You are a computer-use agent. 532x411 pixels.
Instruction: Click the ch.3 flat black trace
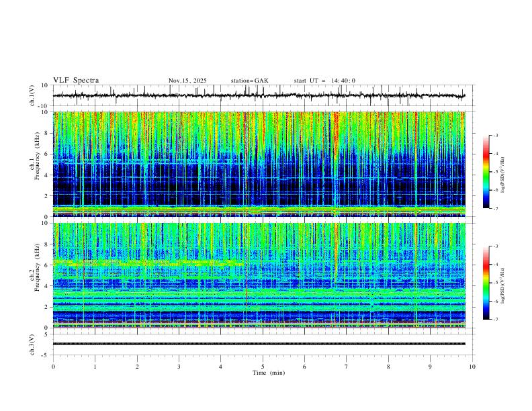click(259, 344)
